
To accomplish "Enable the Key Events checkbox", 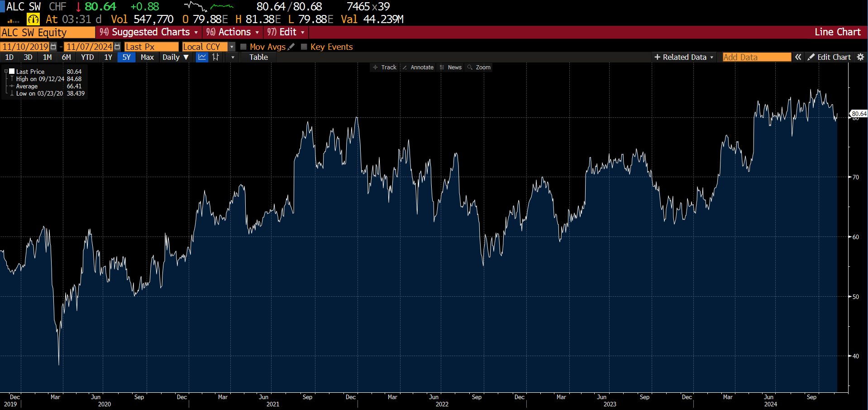I will (304, 47).
